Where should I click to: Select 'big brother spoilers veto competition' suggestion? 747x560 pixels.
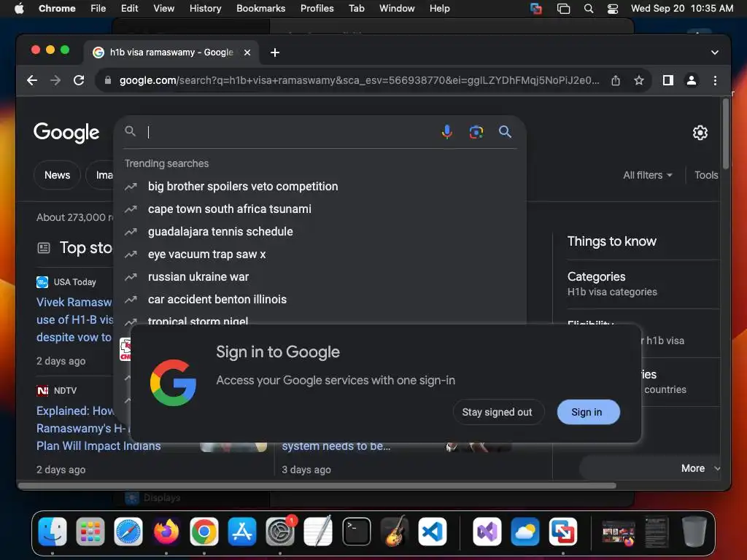click(320, 187)
